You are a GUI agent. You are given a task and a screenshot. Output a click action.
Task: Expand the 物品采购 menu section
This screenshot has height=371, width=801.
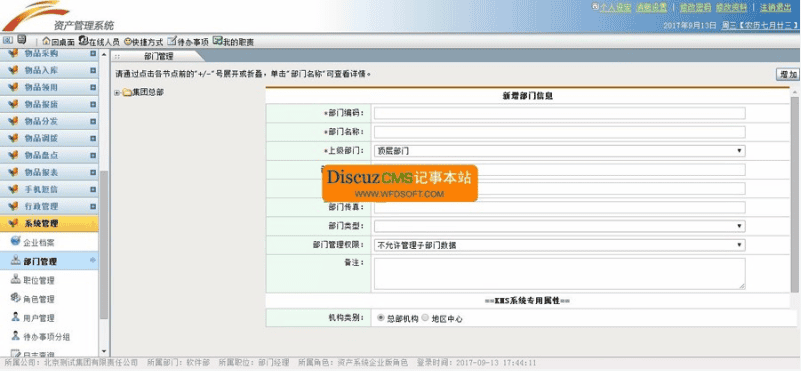pos(92,54)
